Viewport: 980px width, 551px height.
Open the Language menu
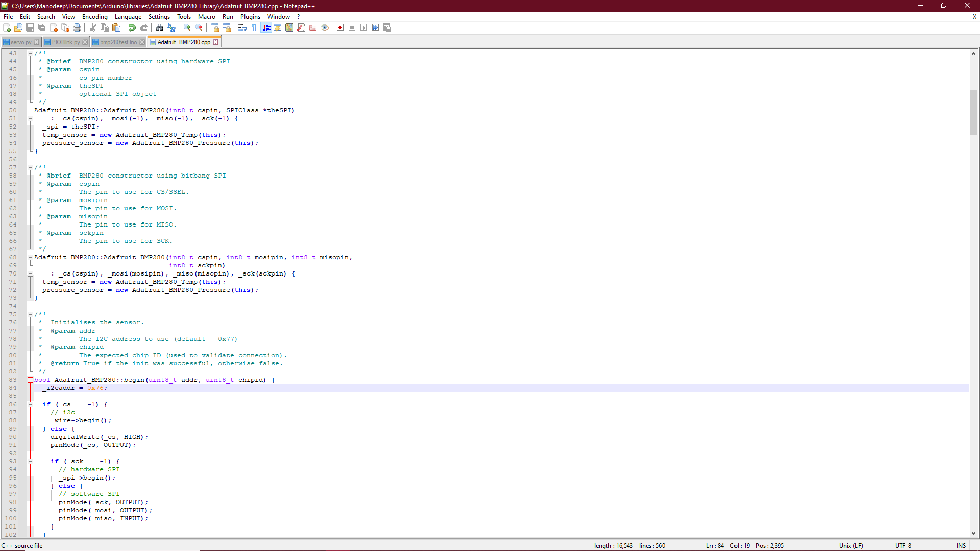(128, 17)
